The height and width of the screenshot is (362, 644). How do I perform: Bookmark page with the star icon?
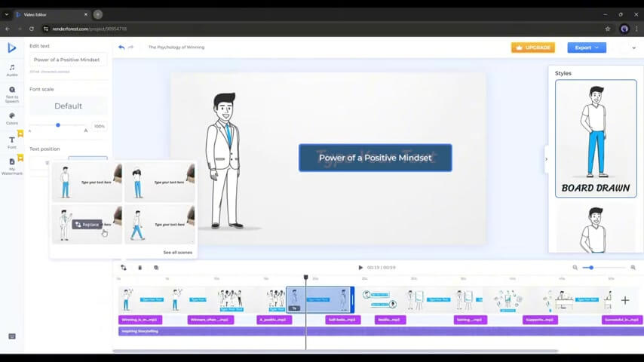608,29
